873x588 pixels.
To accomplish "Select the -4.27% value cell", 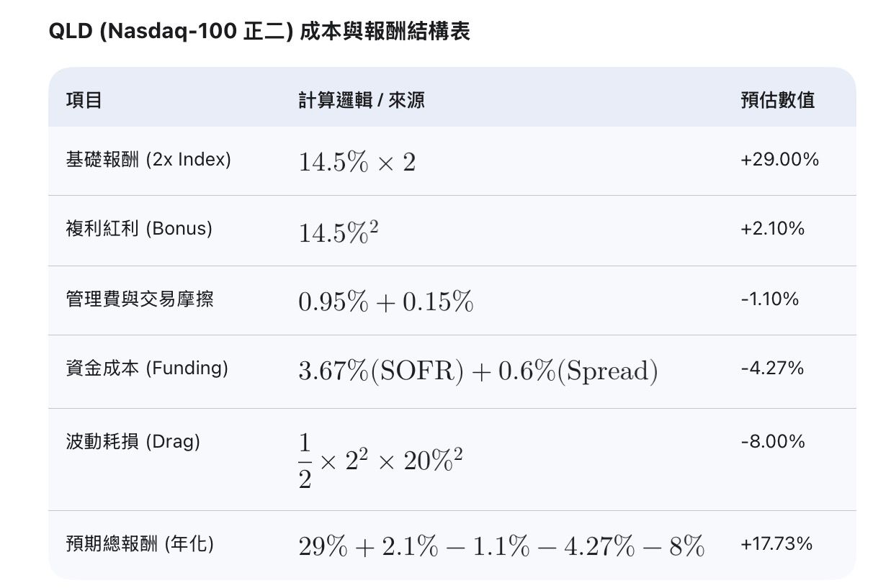I will tap(771, 368).
